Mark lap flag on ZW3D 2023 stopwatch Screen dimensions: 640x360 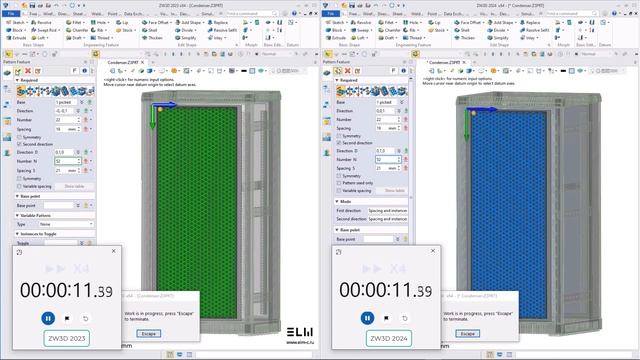tap(67, 318)
